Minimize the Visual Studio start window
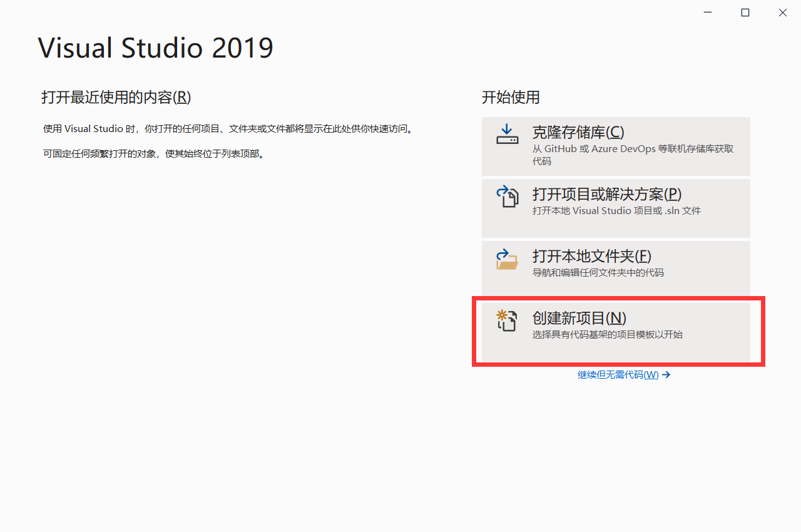The width and height of the screenshot is (801, 532). [707, 12]
